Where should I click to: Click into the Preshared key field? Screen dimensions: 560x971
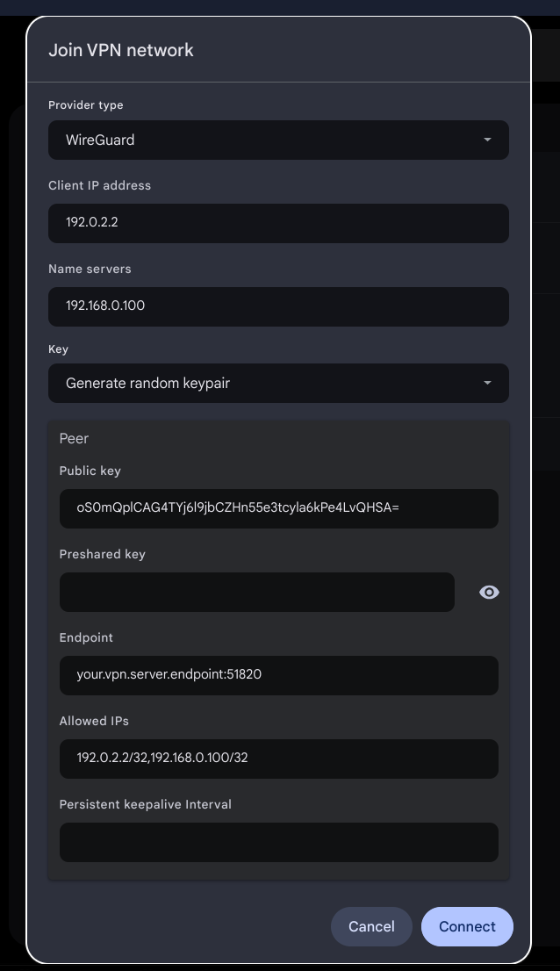256,593
